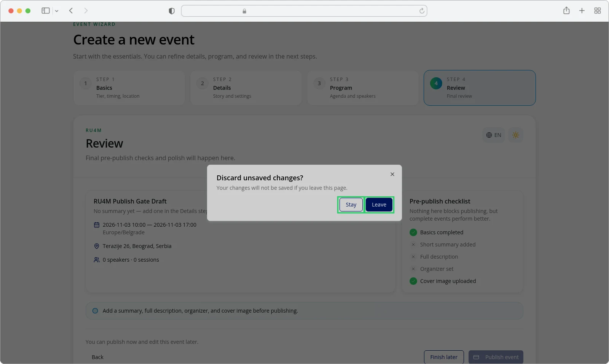
Task: Open a new browser tab
Action: point(582,11)
